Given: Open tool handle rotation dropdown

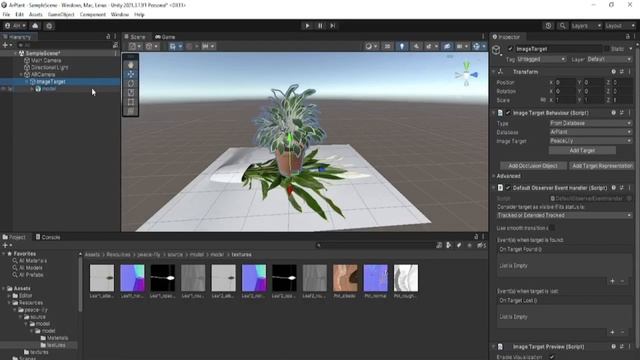Looking at the screenshot, I should point(151,46).
